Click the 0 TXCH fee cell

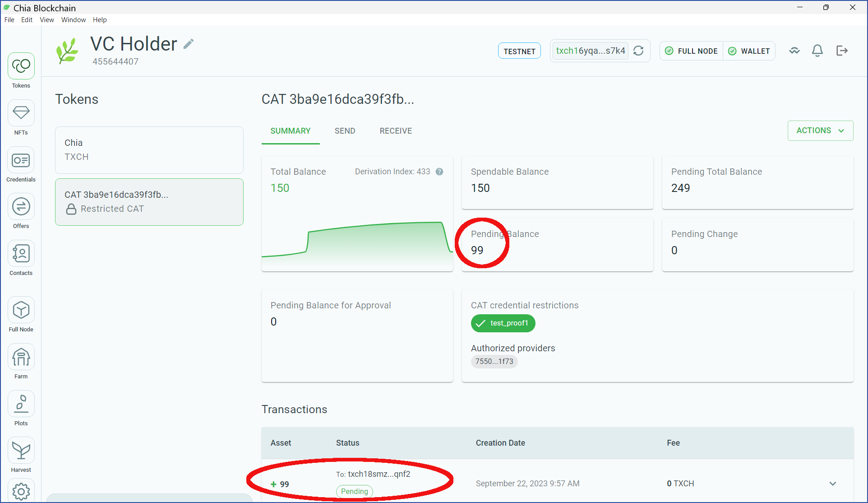tap(680, 484)
